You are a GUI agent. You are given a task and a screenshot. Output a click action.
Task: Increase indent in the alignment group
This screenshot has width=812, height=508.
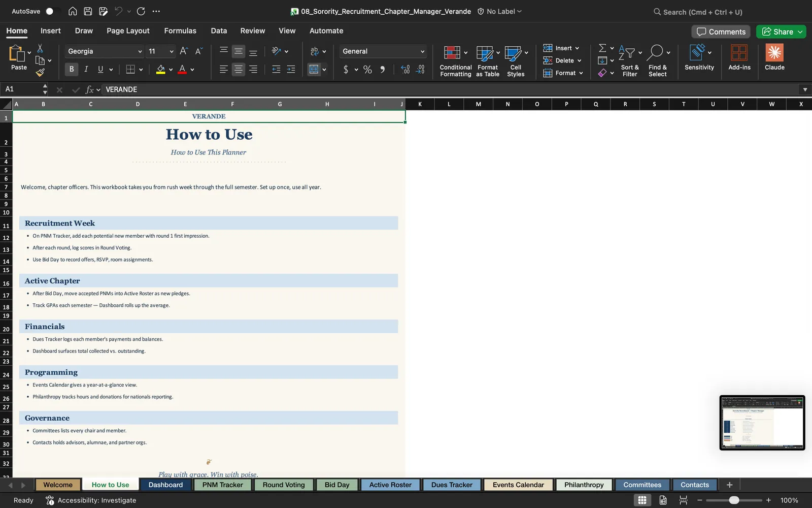pos(291,69)
